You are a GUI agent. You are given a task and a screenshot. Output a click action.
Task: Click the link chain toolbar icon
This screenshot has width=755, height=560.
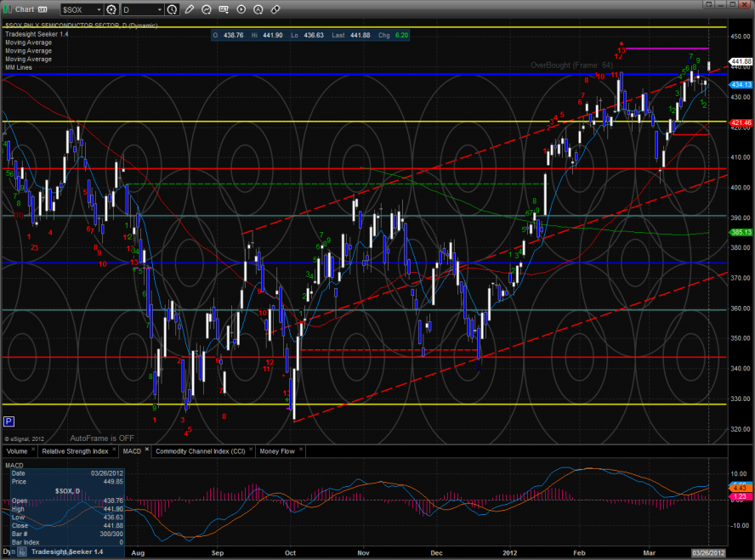(275, 9)
